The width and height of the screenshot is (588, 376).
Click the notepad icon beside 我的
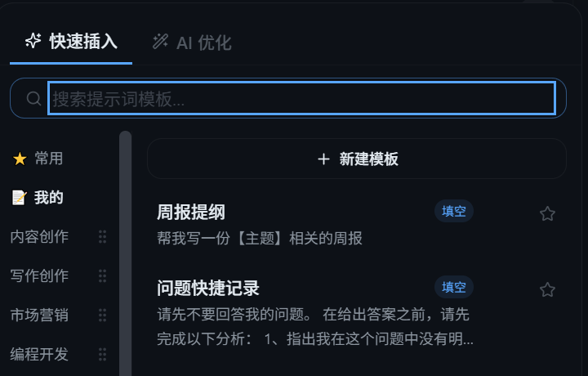pos(19,198)
